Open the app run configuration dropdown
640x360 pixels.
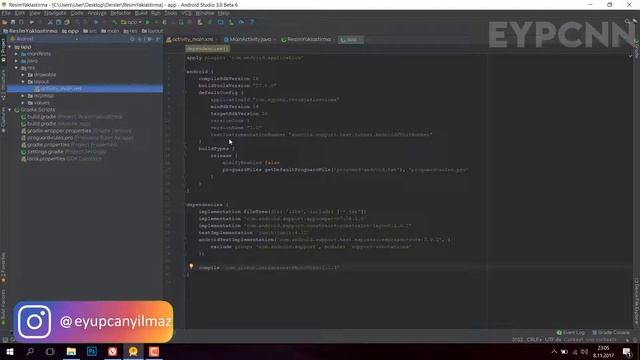(x=131, y=22)
